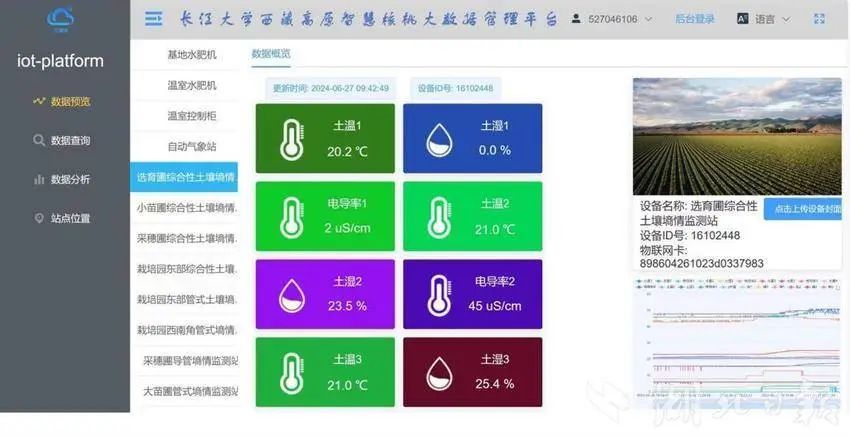Select 自动气象站 in the device list
Image resolution: width=850 pixels, height=438 pixels.
pyautogui.click(x=191, y=147)
